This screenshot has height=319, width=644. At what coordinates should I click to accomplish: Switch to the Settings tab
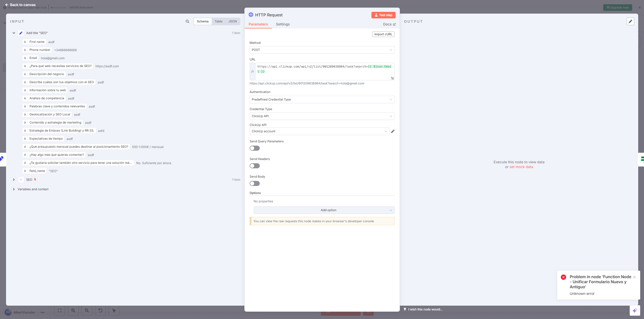click(x=282, y=24)
